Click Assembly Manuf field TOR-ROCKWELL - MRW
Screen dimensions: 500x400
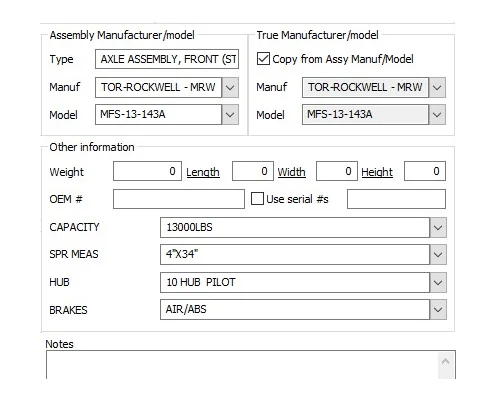pos(158,88)
